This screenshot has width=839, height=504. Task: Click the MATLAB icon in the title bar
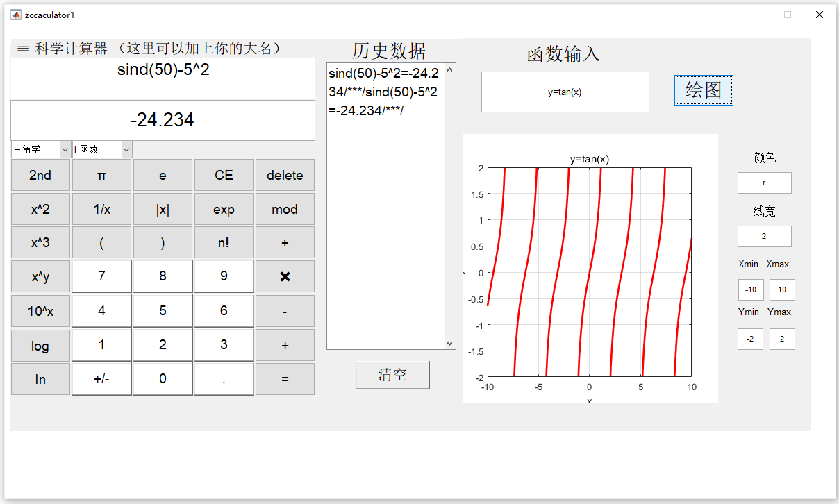(x=16, y=15)
